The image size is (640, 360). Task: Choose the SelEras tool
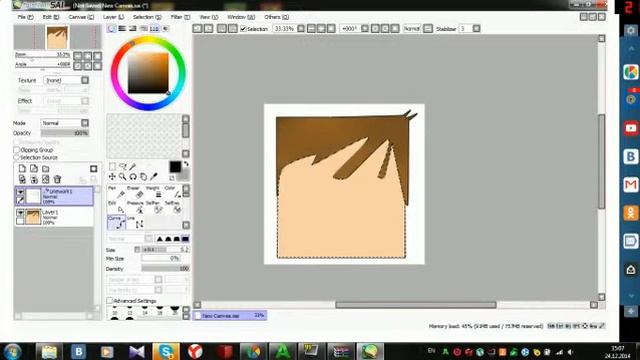(173, 207)
